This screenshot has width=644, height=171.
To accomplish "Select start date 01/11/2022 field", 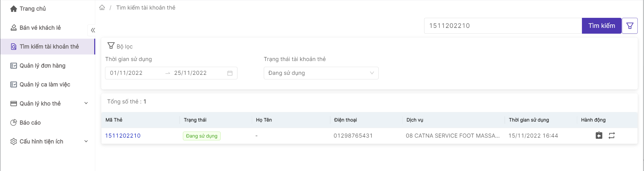I will tap(126, 73).
